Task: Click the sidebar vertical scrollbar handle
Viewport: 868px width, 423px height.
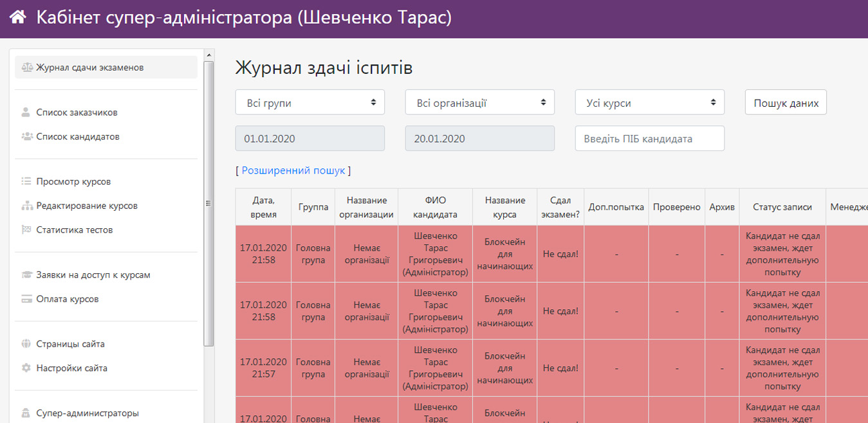Action: pyautogui.click(x=208, y=203)
